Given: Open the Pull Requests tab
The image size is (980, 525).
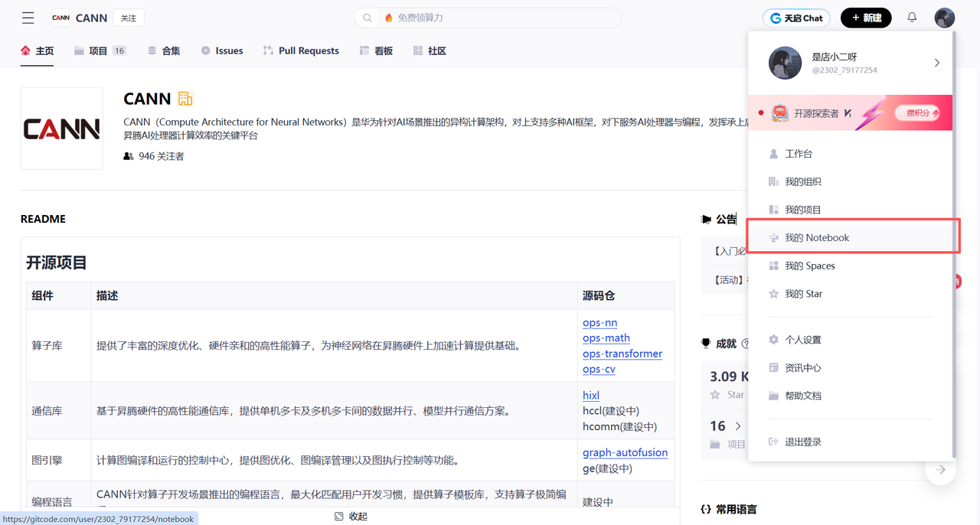Looking at the screenshot, I should pos(301,51).
